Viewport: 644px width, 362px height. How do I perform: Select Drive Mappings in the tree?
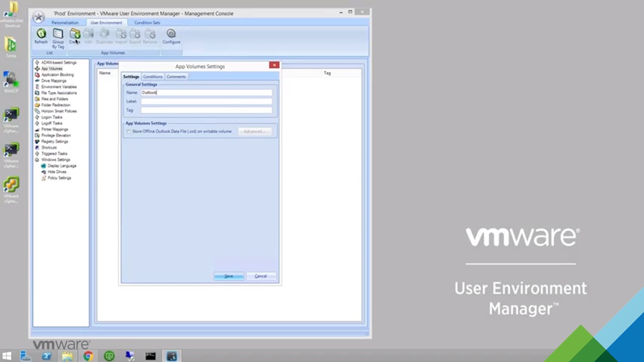54,80
